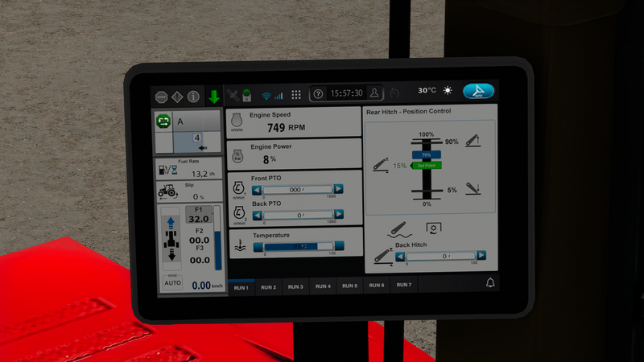Screen dimensions: 644x362
Task: Tap the notification bell icon
Action: [489, 282]
